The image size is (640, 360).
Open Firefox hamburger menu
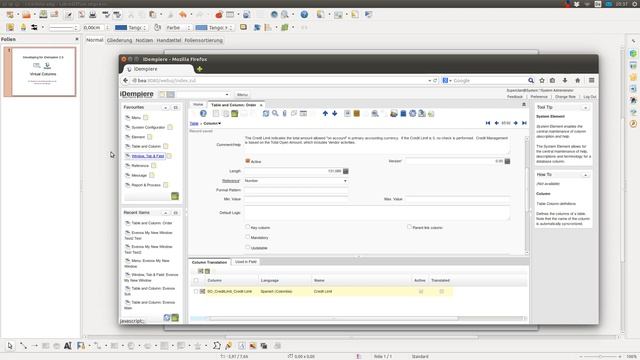pyautogui.click(x=591, y=80)
